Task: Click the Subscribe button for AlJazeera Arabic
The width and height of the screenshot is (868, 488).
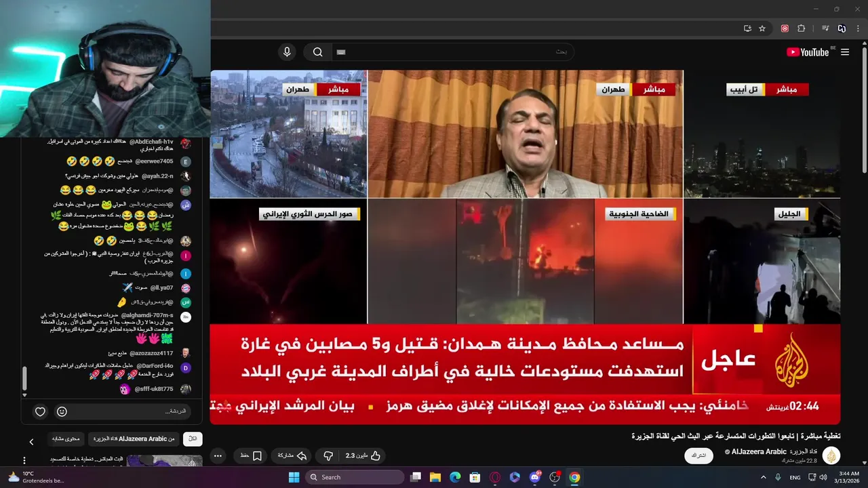Action: [x=698, y=455]
